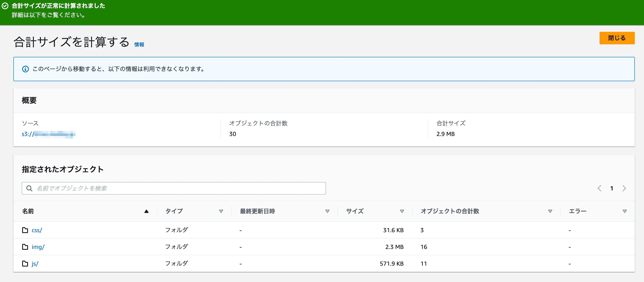Click object count 11 in js row
Screen dimensions: 644x282
(424, 264)
